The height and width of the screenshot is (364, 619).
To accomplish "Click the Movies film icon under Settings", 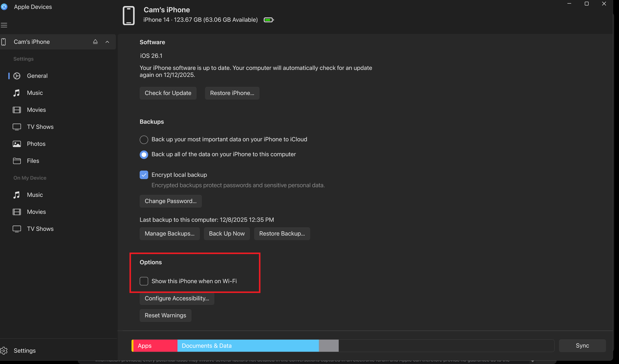I will (x=17, y=110).
